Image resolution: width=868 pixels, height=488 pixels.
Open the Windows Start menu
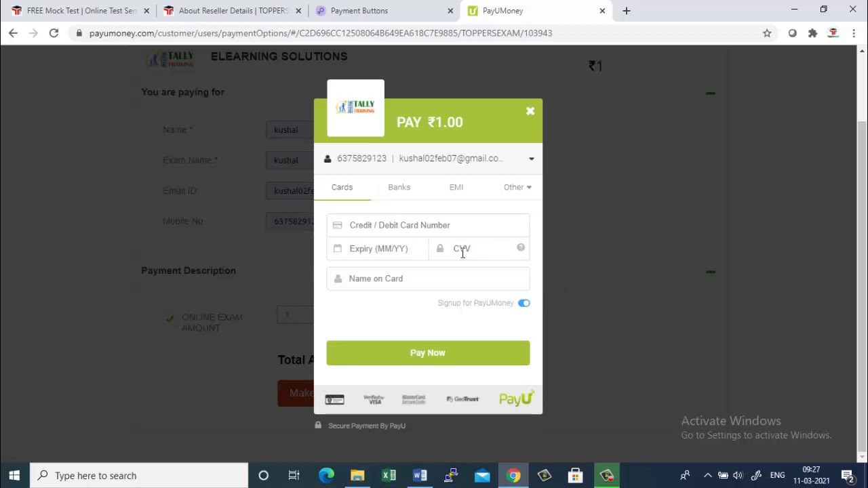(14, 476)
